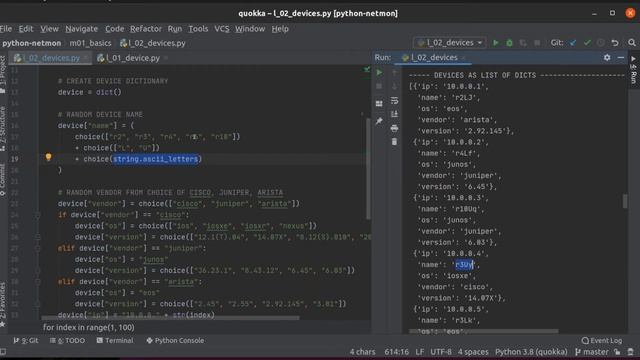The image size is (640, 360).
Task: Toggle scroll to end of console output
Action: 394,114
